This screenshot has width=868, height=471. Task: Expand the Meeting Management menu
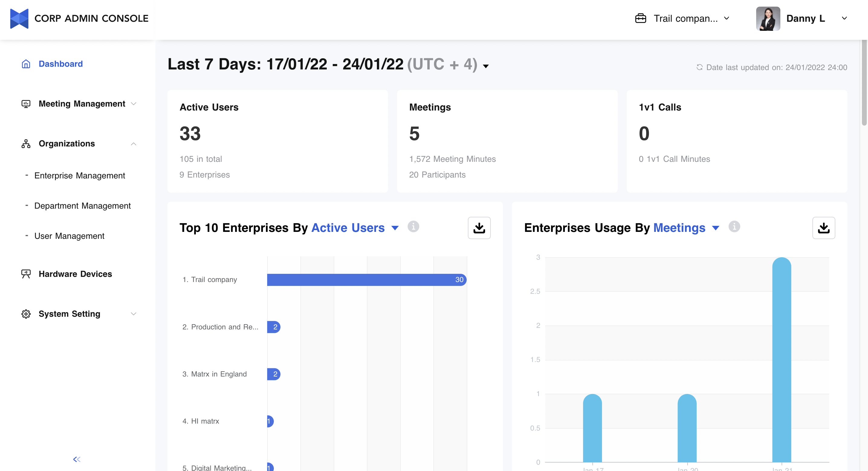point(82,104)
